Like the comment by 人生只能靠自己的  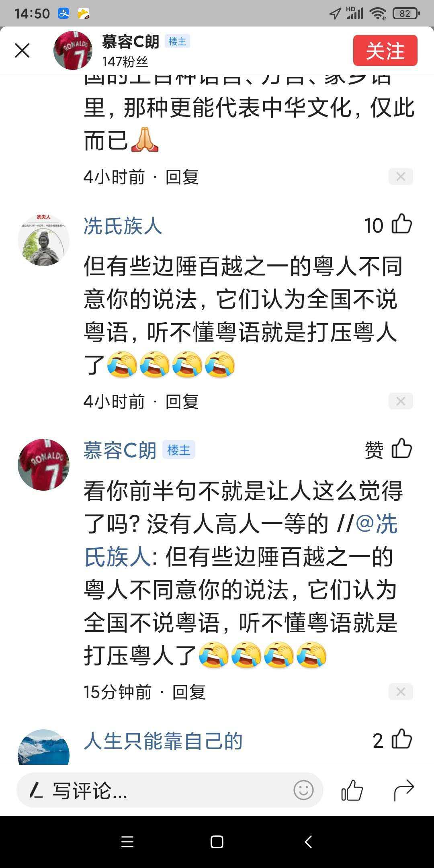click(x=401, y=739)
